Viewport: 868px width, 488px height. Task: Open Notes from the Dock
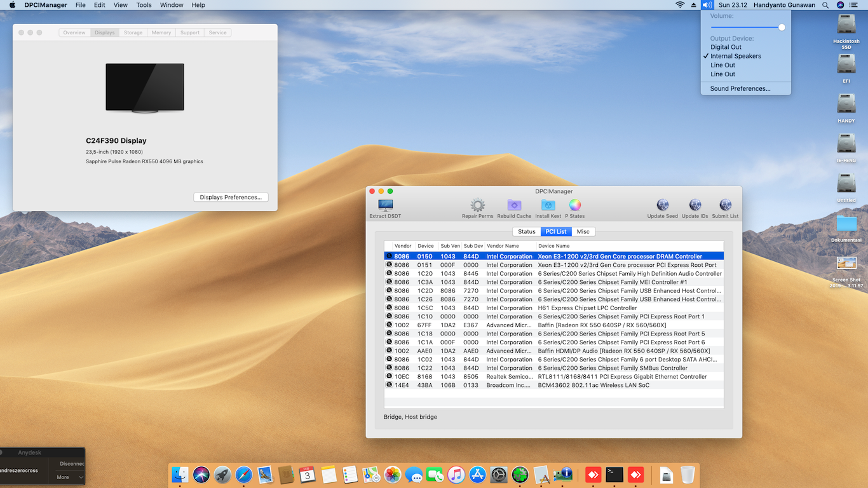coord(329,474)
